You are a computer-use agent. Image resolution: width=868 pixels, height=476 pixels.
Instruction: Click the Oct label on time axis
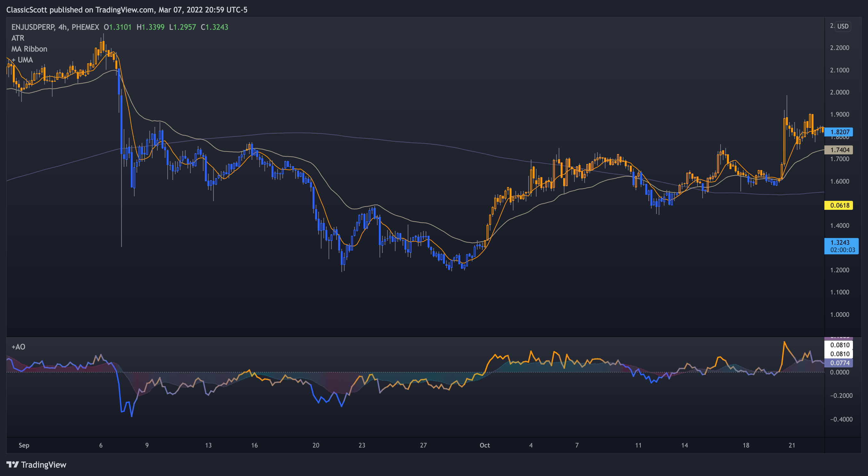pyautogui.click(x=485, y=445)
